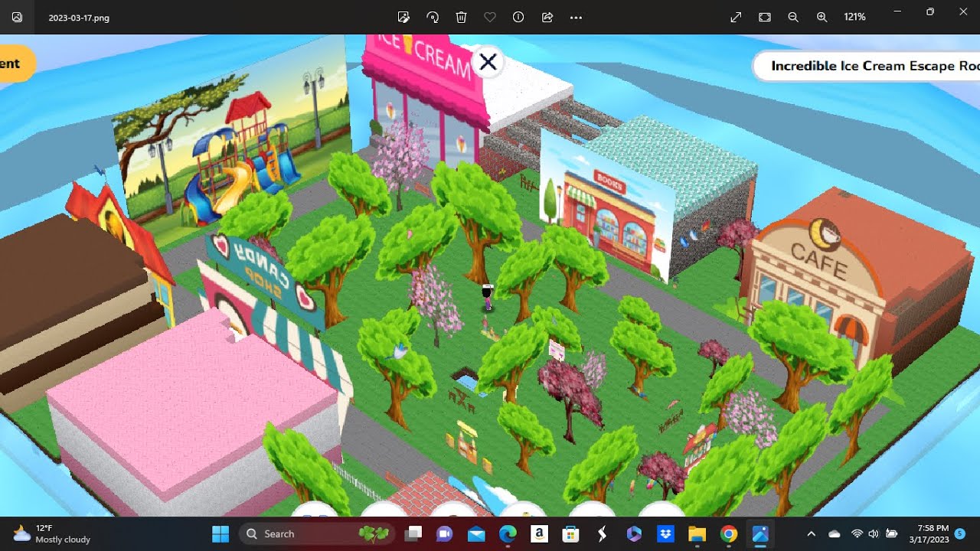The image size is (980, 551).
Task: Open the Mail app on the taskbar
Action: pos(476,533)
